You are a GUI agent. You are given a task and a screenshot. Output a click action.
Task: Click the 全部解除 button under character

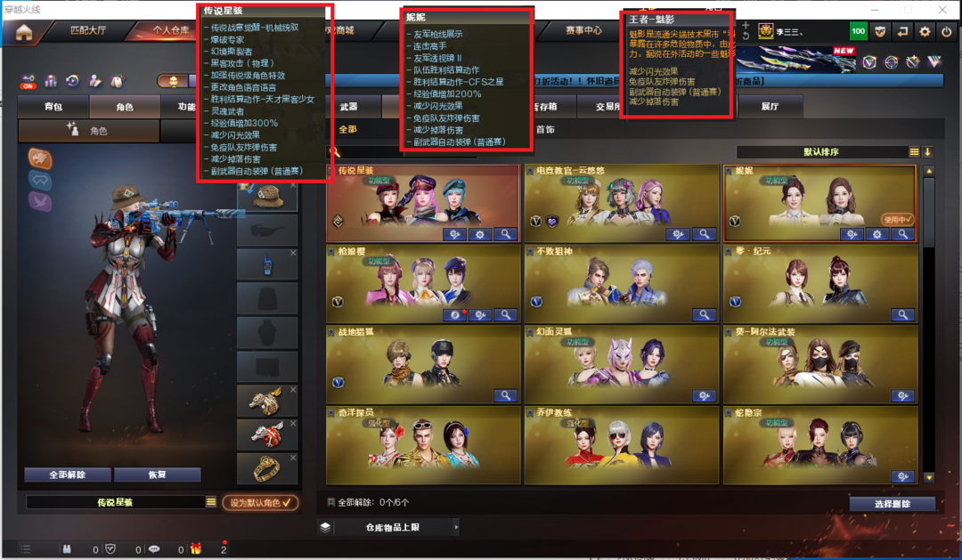[x=68, y=475]
